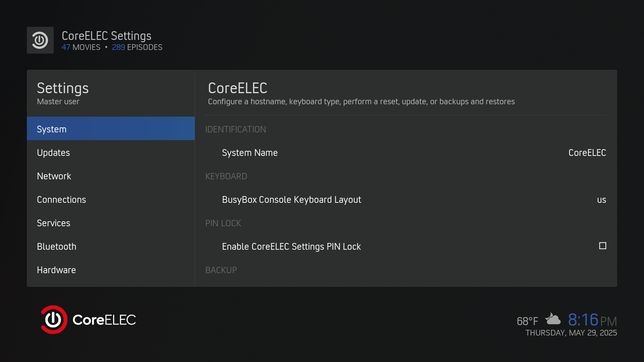Click the 'us' keyboard layout value
This screenshot has height=362, width=644.
(x=601, y=200)
